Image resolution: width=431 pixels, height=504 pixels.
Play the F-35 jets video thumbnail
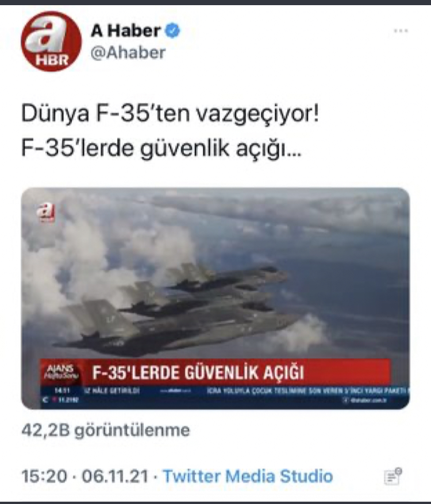click(x=215, y=298)
